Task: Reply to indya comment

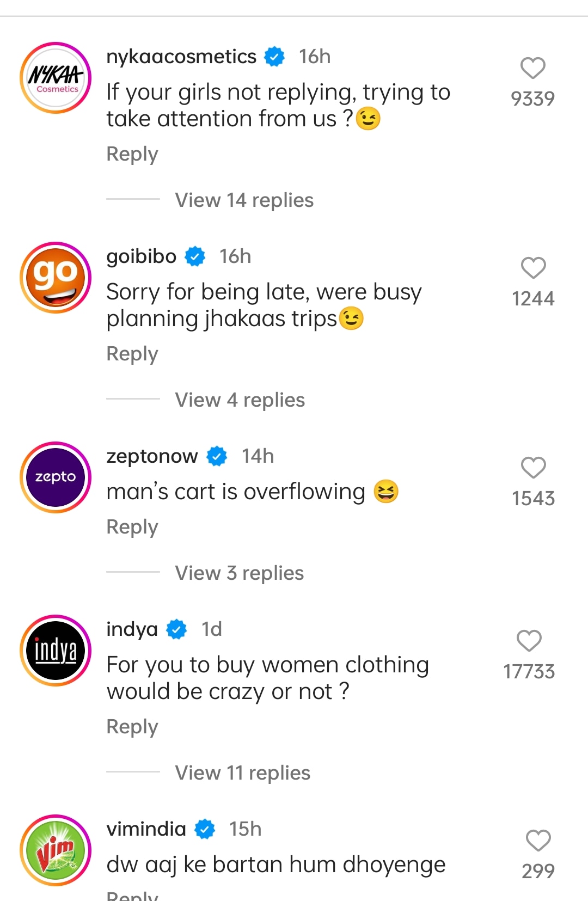Action: (x=132, y=727)
